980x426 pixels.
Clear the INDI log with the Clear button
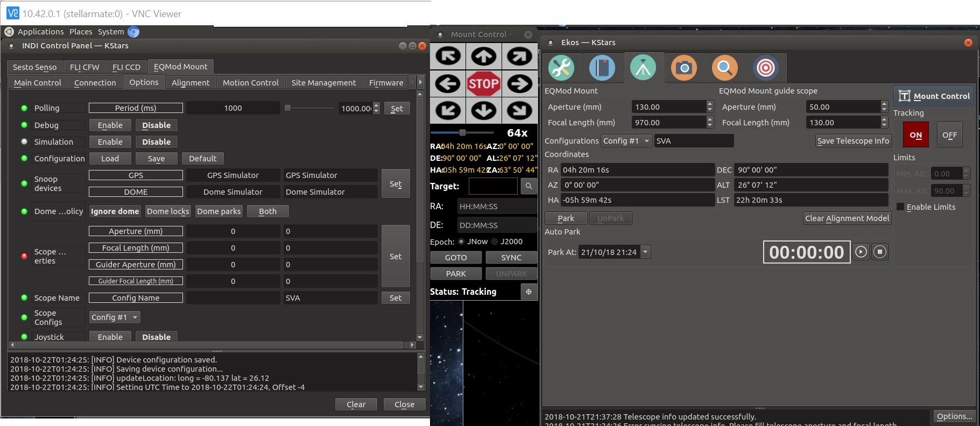pos(356,404)
